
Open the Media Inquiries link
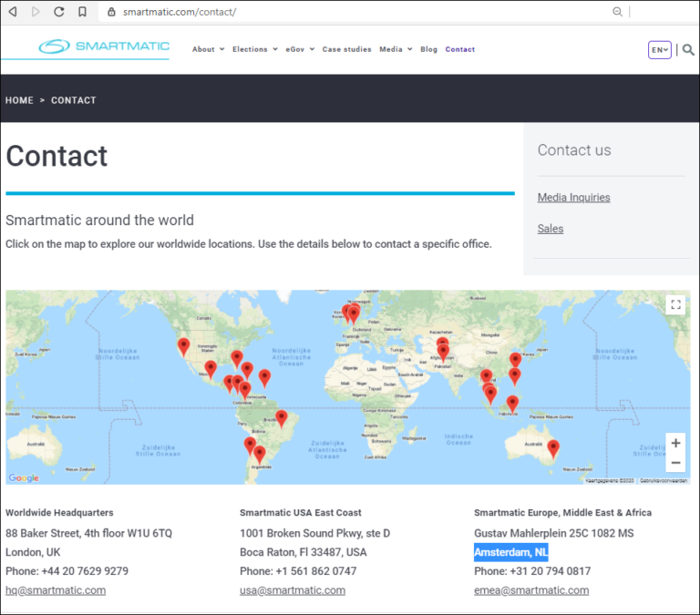tap(573, 198)
